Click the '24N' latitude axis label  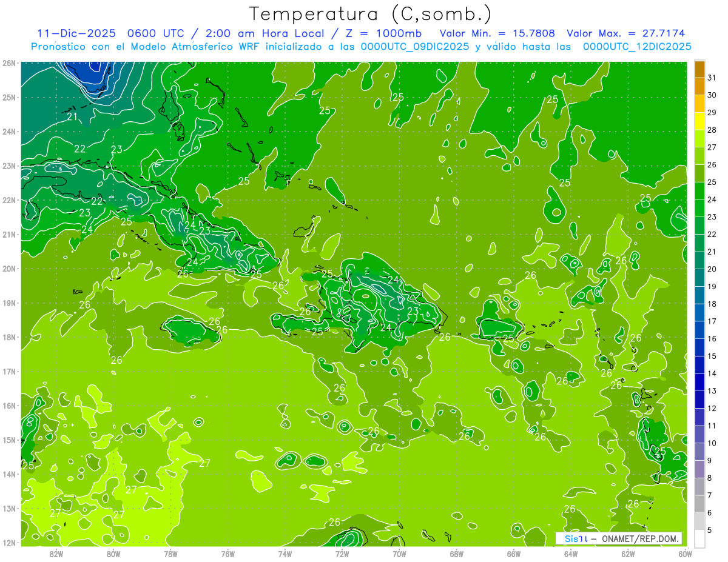8,132
